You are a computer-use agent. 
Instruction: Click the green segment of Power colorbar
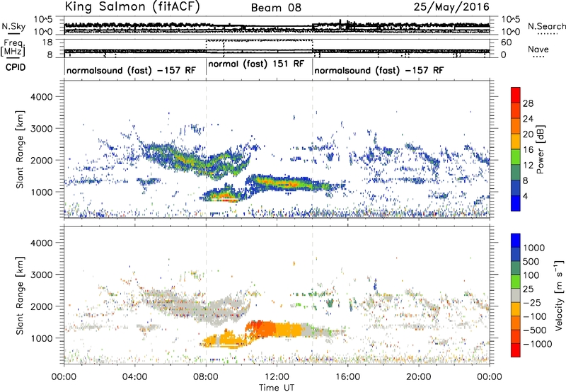[x=516, y=157]
